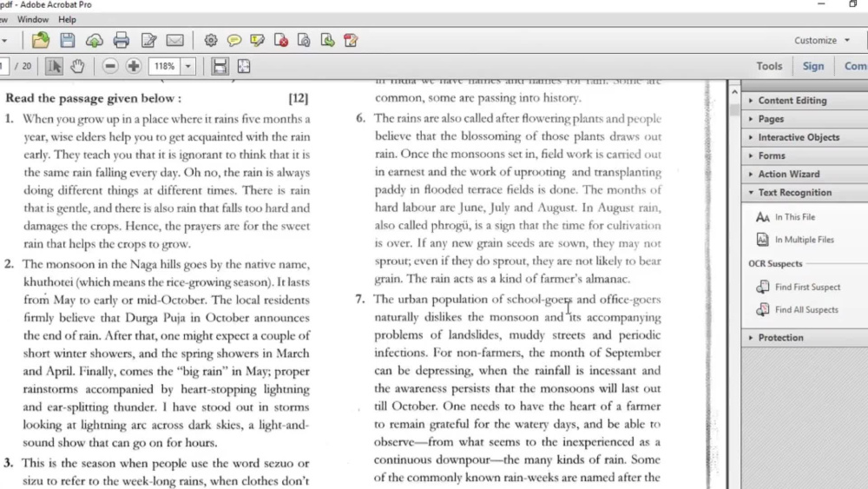Click the OCR Suspects heading
868x489 pixels.
(x=775, y=263)
